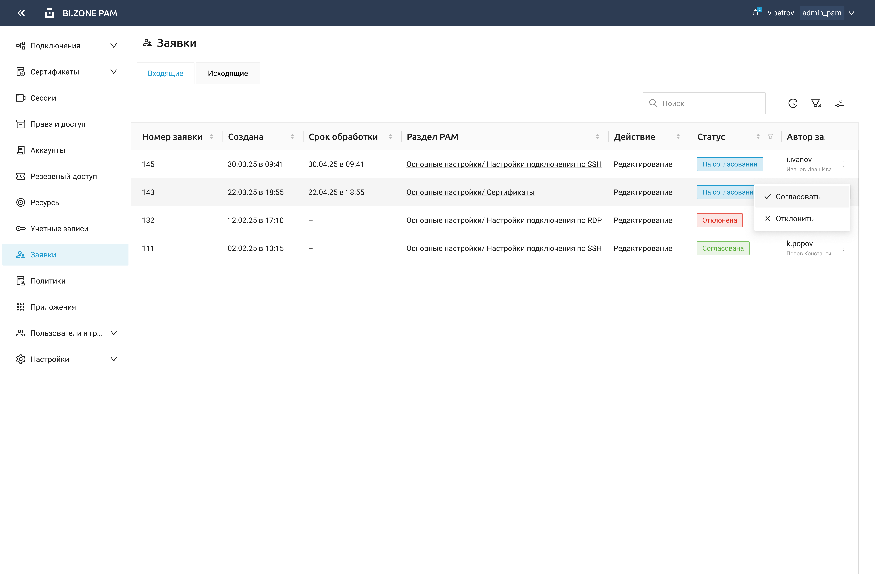Sort by Created column arrows
875x588 pixels.
point(292,137)
